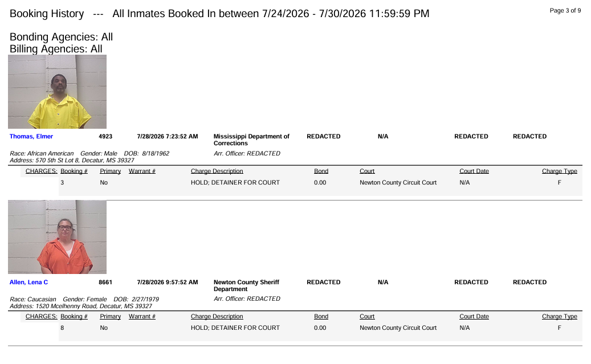Image resolution: width=591 pixels, height=364 pixels.
Task: Click booking number 8661
Action: pos(105,282)
